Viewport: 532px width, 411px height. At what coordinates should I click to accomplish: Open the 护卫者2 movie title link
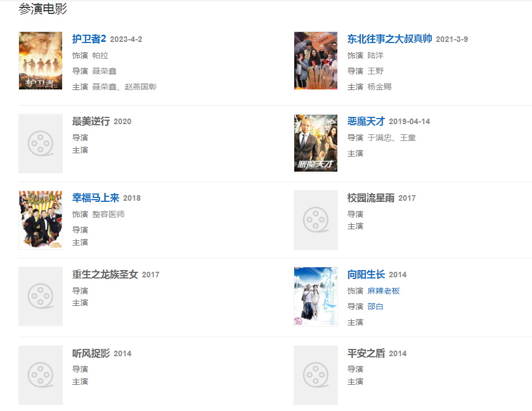click(x=89, y=39)
